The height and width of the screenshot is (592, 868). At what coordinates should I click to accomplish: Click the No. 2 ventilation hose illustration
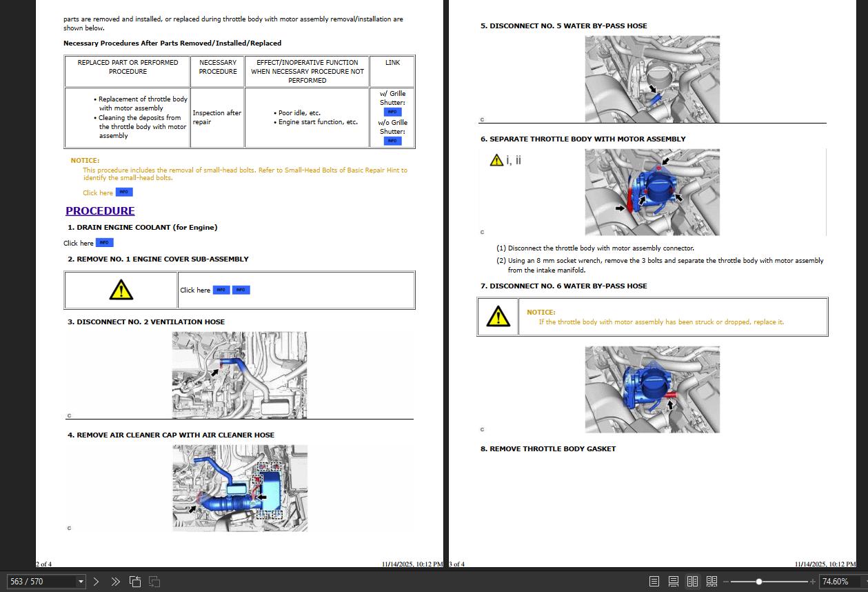(239, 375)
